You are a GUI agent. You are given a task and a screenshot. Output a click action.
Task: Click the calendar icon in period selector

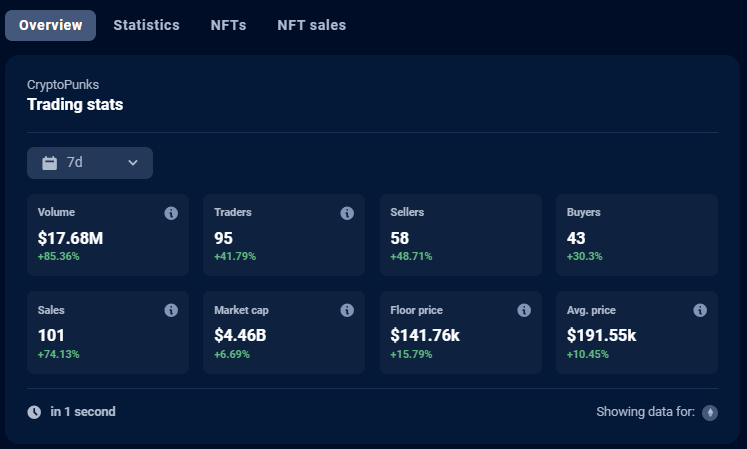point(49,163)
